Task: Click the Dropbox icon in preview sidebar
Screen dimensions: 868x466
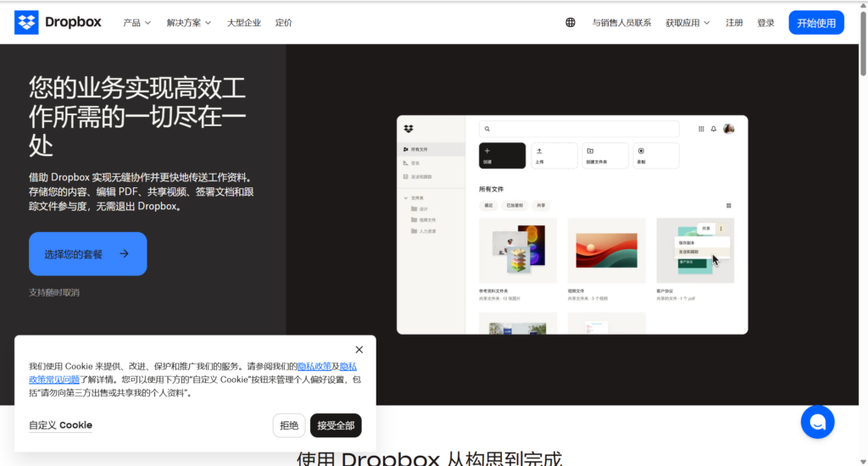Action: 409,129
